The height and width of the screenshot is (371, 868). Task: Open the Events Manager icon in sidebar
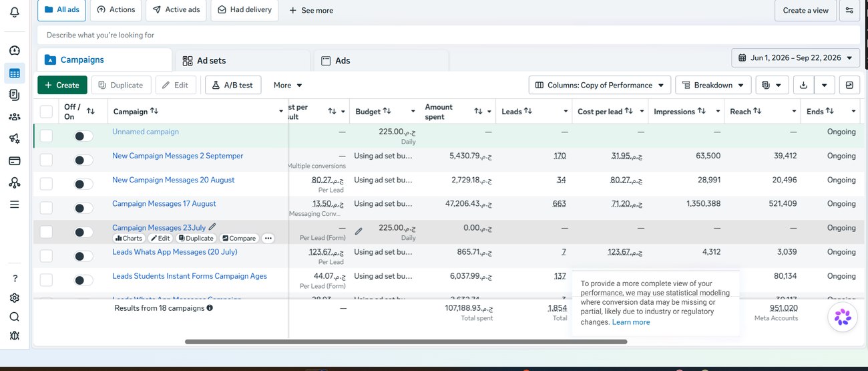coord(14,182)
